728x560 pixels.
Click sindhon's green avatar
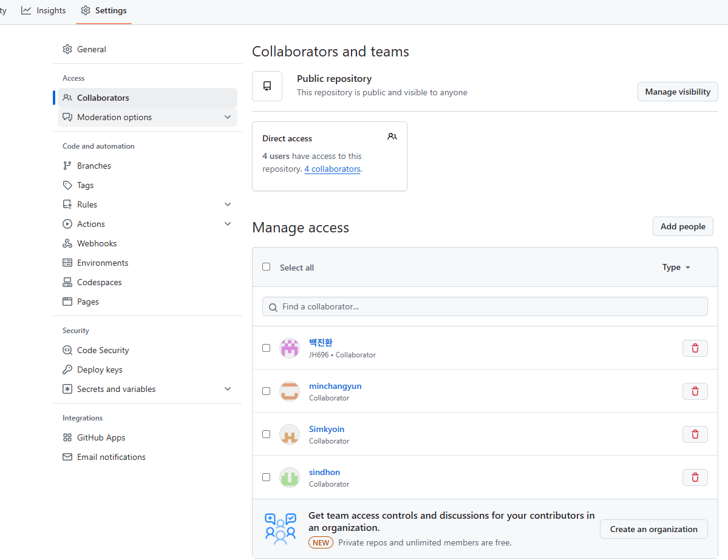(289, 477)
